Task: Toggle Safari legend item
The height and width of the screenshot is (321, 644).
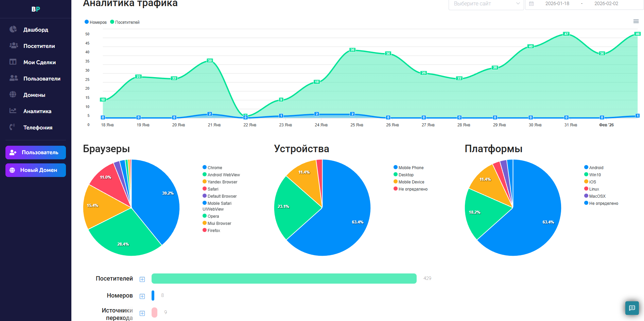Action: point(210,189)
